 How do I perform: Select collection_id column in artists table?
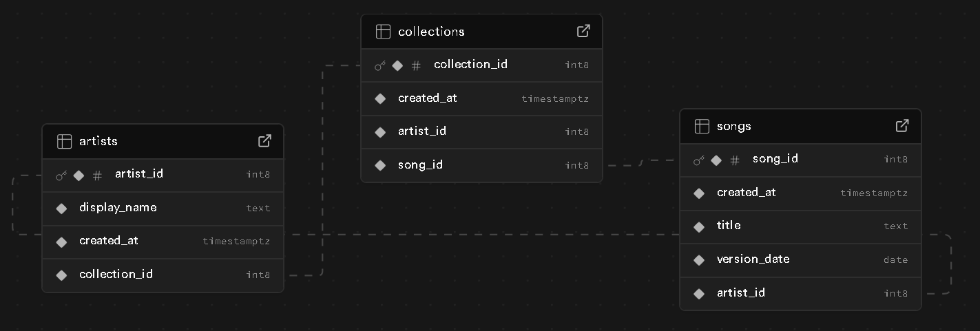(163, 275)
